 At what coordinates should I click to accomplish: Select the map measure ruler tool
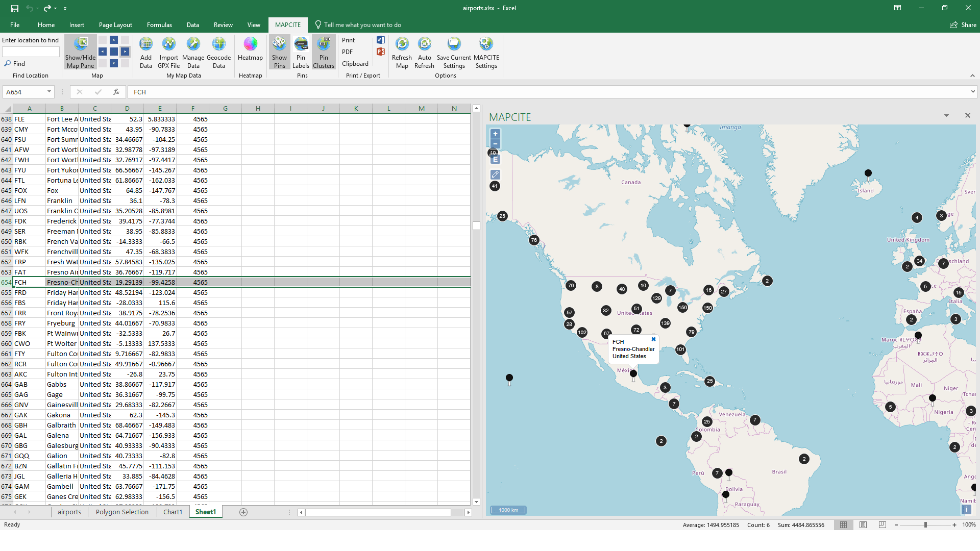pyautogui.click(x=495, y=174)
